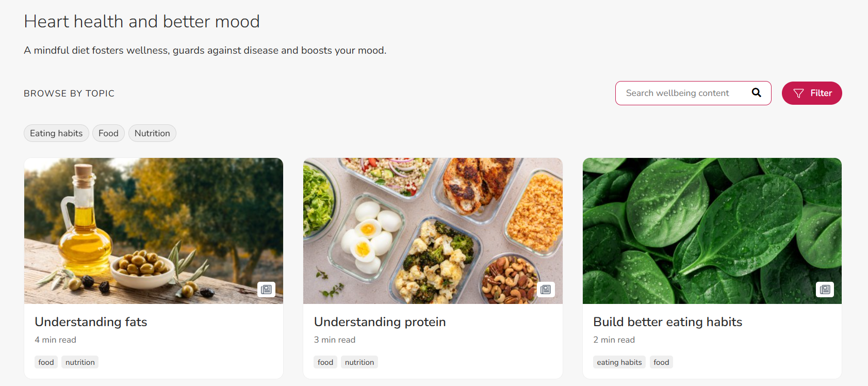
Task: Click eating habits tag on third card
Action: point(619,362)
